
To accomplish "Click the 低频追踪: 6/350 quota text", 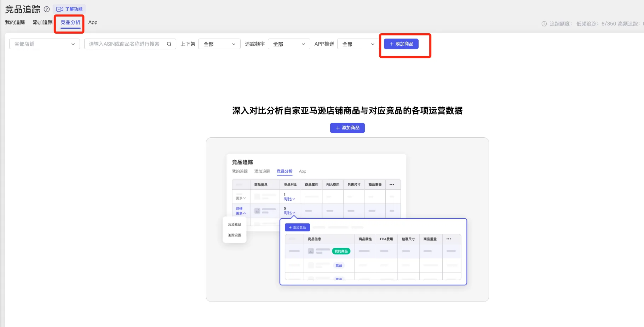I will tap(596, 24).
